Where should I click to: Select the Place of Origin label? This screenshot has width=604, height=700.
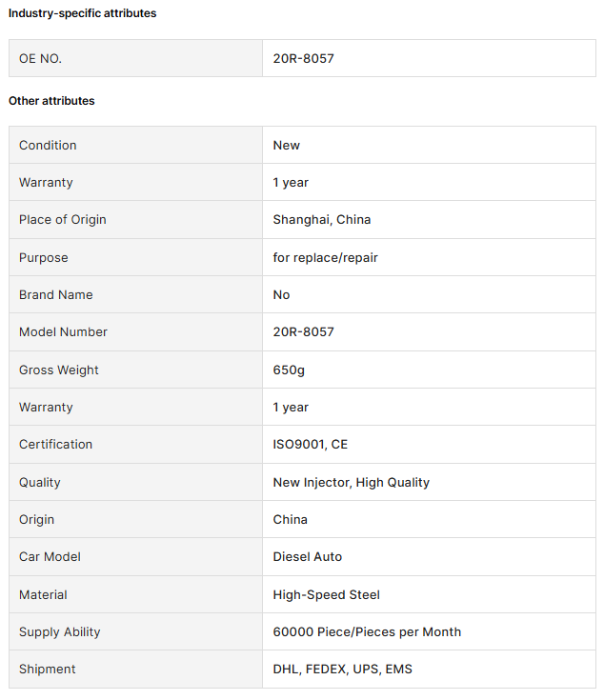pyautogui.click(x=63, y=220)
